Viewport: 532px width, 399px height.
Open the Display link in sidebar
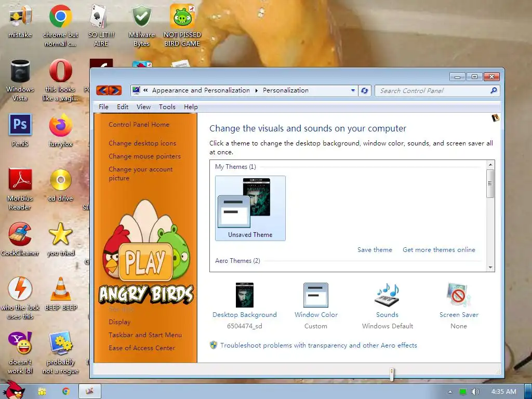(x=119, y=322)
